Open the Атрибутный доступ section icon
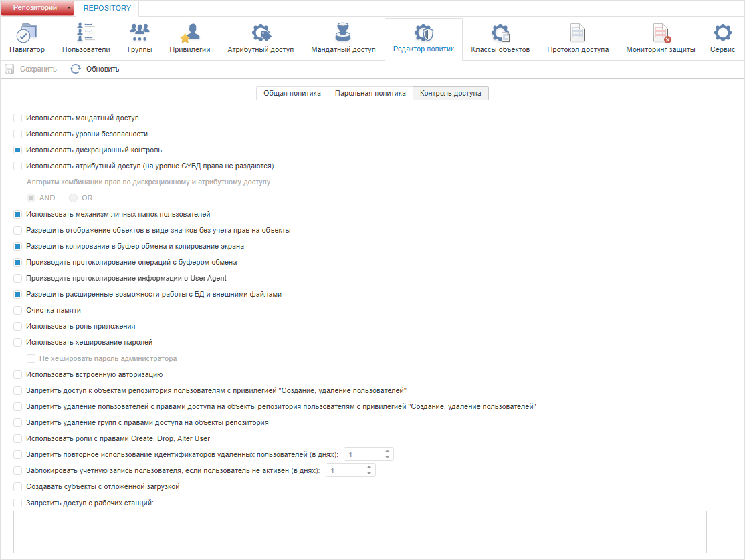This screenshot has height=560, width=745. 261,33
